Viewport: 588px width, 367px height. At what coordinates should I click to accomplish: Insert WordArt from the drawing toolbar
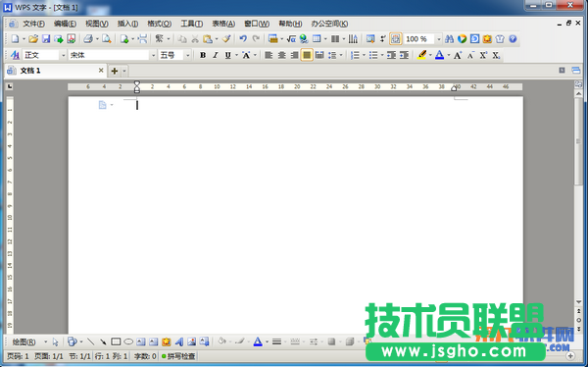click(x=179, y=341)
